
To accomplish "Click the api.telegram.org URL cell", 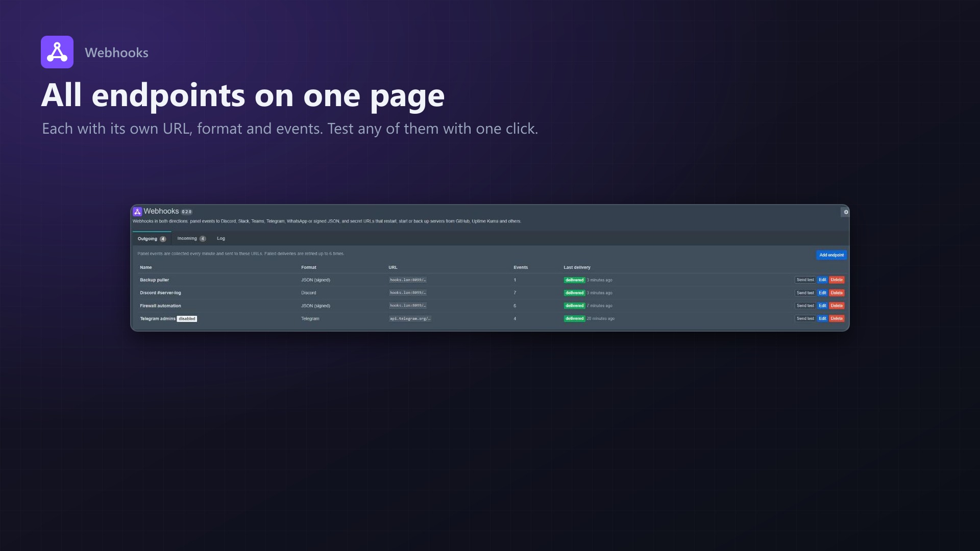I will point(410,319).
